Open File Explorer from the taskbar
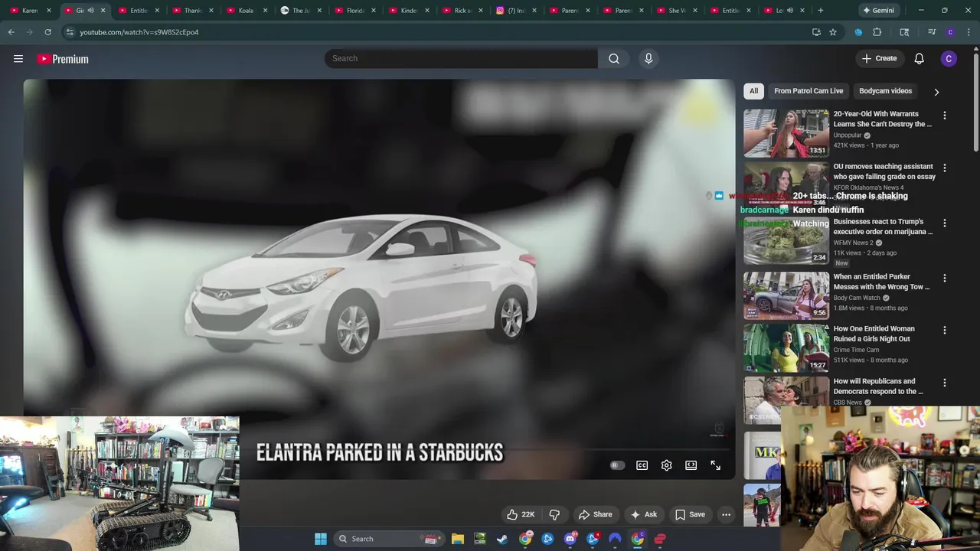The height and width of the screenshot is (551, 980). (457, 539)
